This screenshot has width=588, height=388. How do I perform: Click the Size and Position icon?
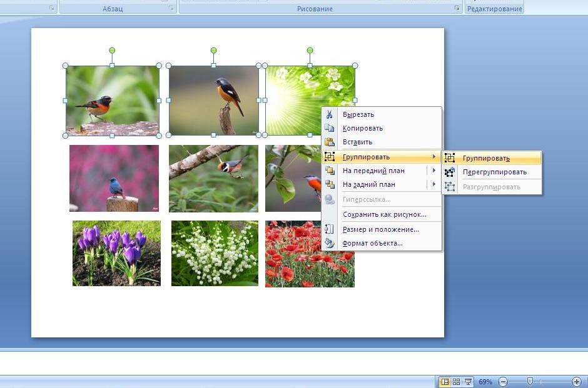pyautogui.click(x=329, y=229)
